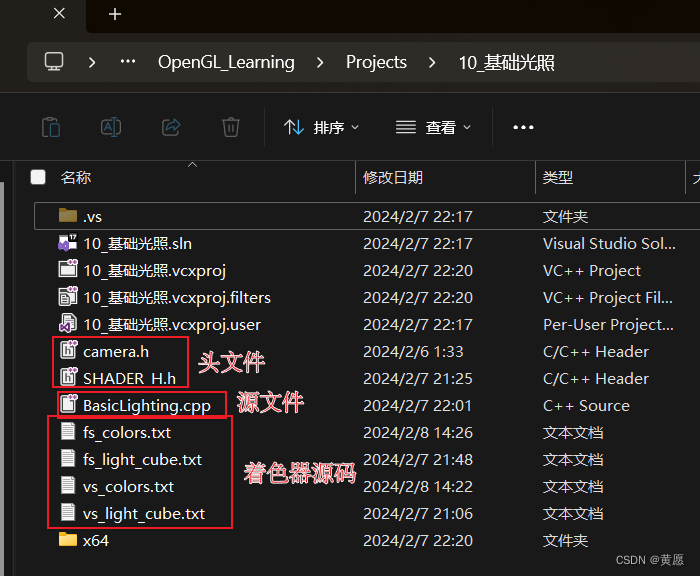Select the vs_light_cube.txt file icon
Screen dimensions: 700x576
point(68,512)
